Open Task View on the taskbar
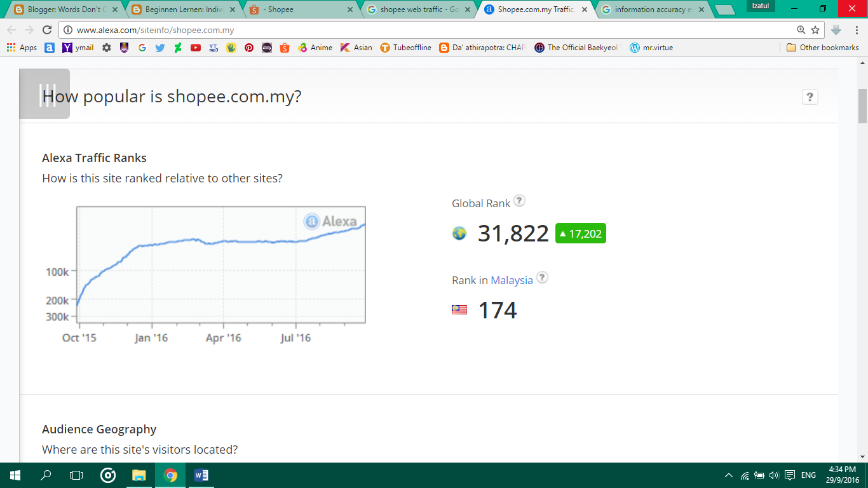 click(76, 475)
